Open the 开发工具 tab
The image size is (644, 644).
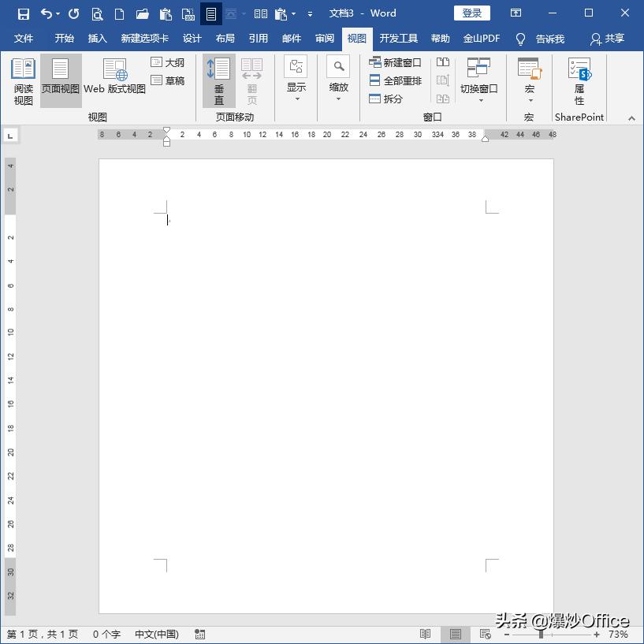click(x=398, y=39)
